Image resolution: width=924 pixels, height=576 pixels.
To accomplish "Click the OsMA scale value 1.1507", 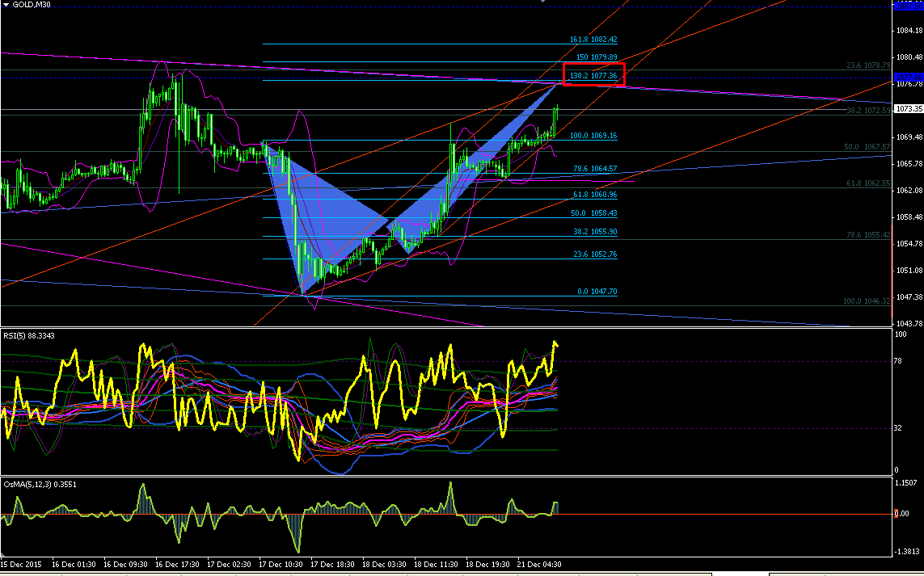I will 906,483.
